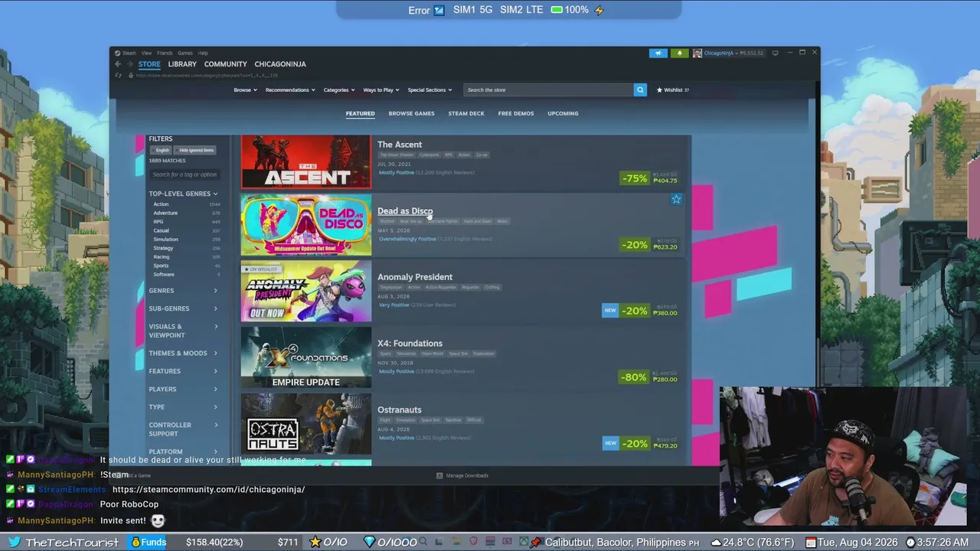The image size is (980, 551).
Task: Expand the Visuals & Viewpoint filter
Action: pos(183,331)
